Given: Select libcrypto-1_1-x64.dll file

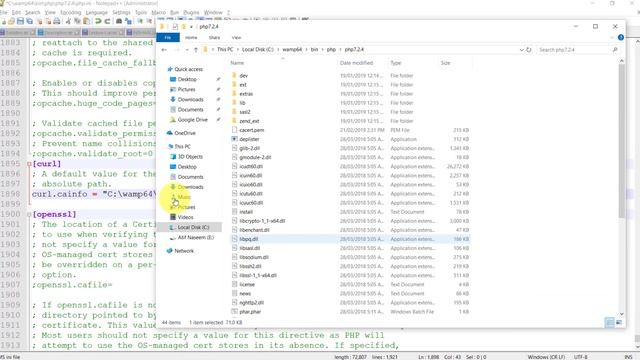Looking at the screenshot, I should pos(262,221).
